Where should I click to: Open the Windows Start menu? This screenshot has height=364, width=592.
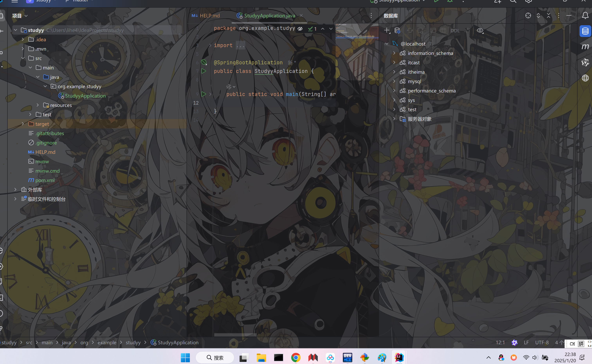point(185,358)
